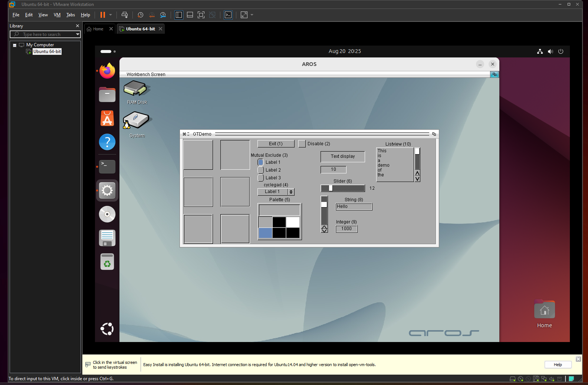Screen dimensions: 588x385
Task: Click the String (8) Hello field
Action: (354, 207)
